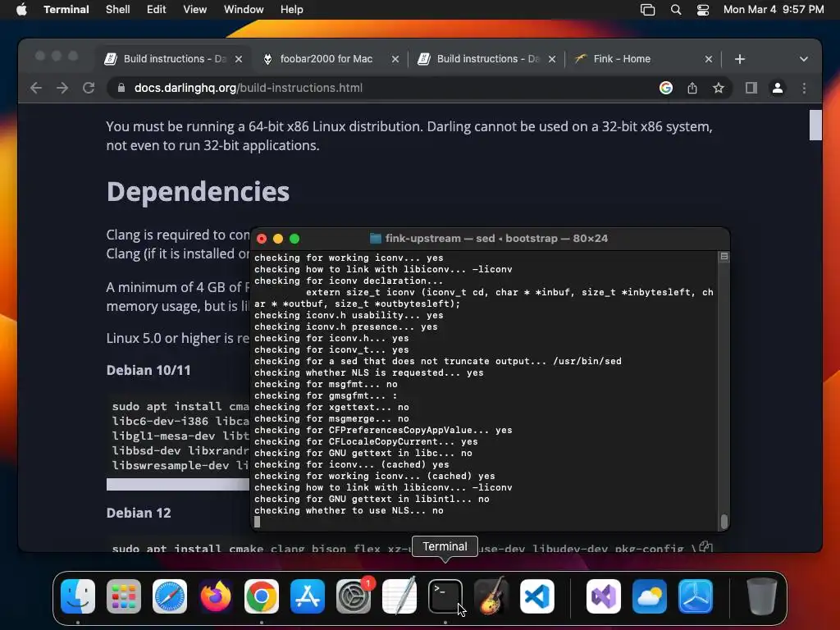Click the Terminal icon in the Dock
840x630 pixels.
pos(445,596)
